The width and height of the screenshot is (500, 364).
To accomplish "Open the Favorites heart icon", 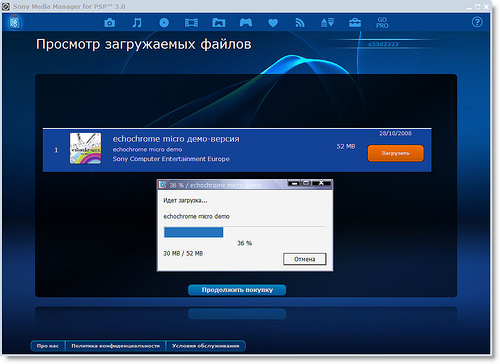I will tap(273, 23).
